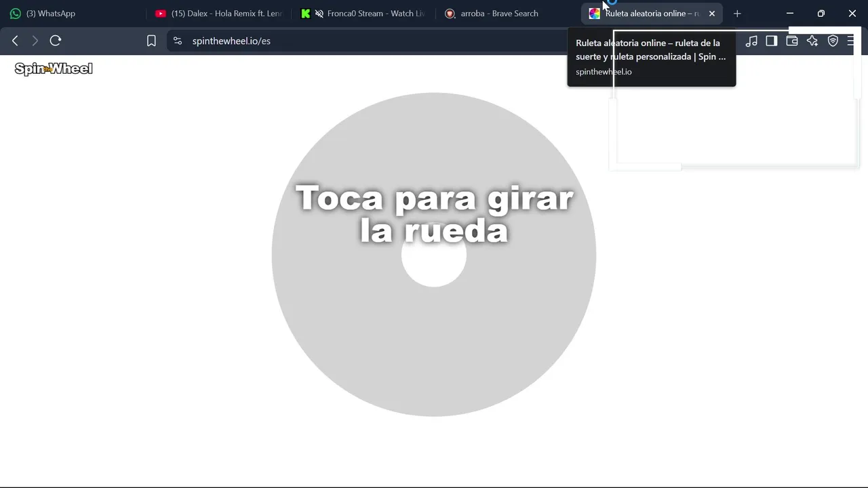868x488 pixels.
Task: Go back to the previous page
Action: [x=15, y=41]
